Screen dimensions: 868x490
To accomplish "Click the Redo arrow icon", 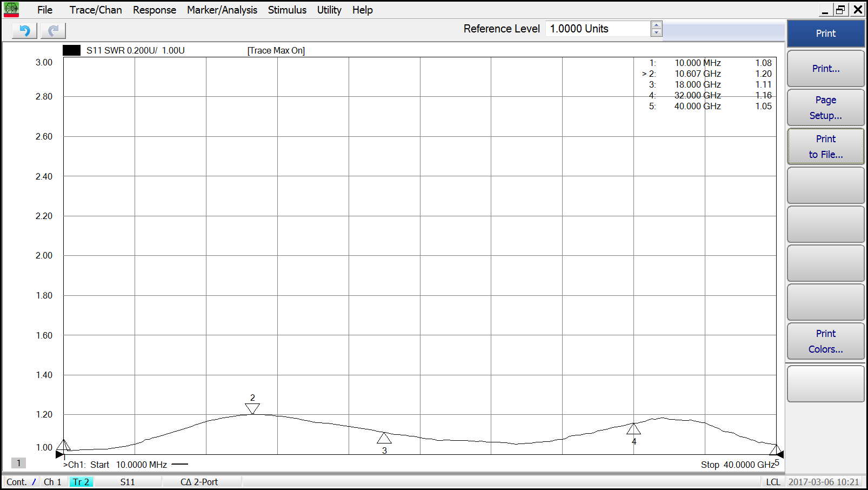I will (x=53, y=31).
